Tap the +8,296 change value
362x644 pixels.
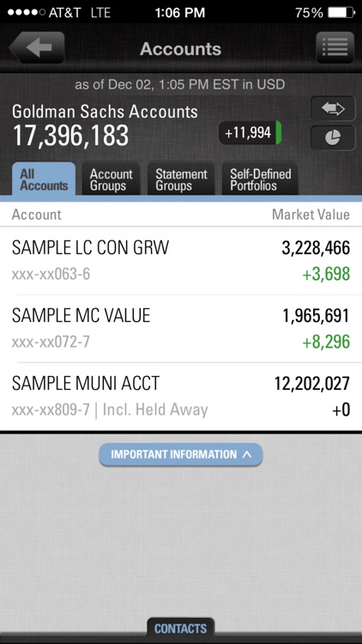tap(326, 342)
